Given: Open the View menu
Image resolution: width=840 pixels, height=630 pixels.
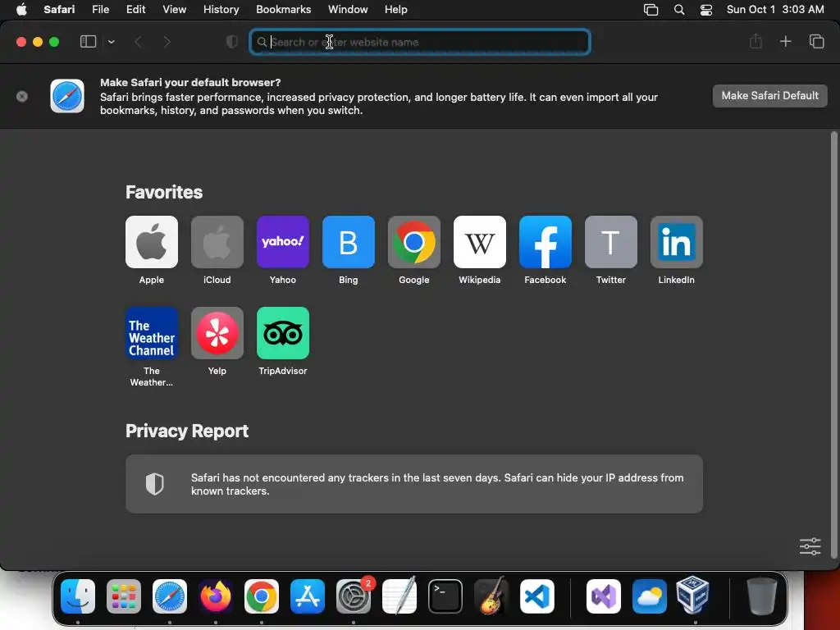Looking at the screenshot, I should pos(174,9).
